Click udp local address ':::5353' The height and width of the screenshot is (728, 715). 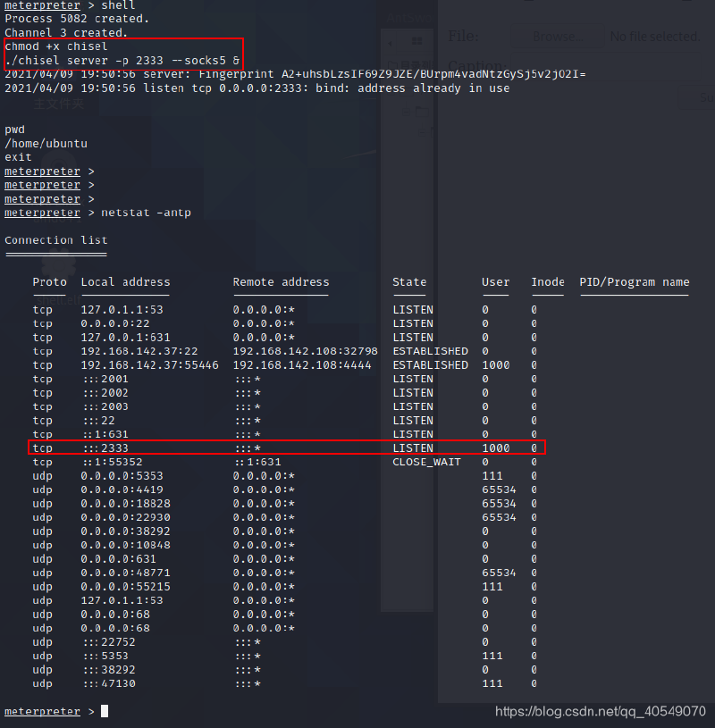[106, 656]
